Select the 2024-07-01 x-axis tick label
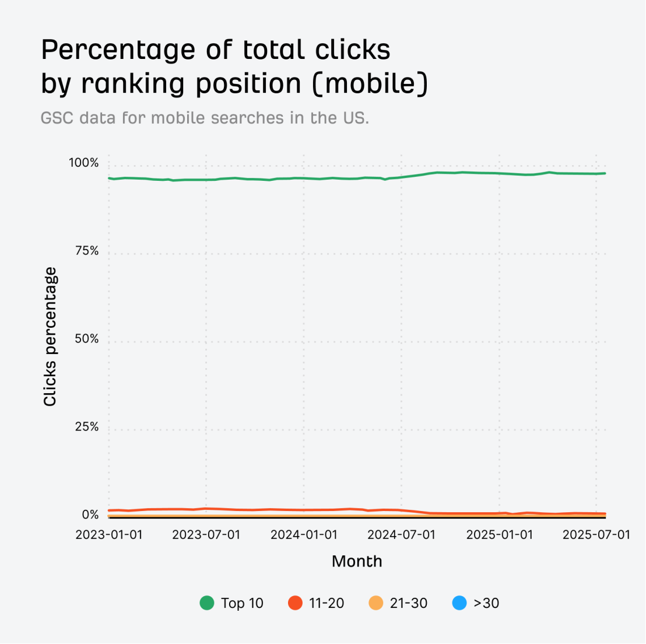The image size is (646, 644). pyautogui.click(x=402, y=534)
